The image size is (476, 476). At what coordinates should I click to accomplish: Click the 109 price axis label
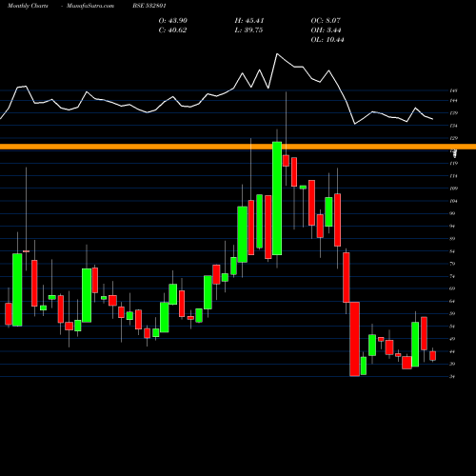click(453, 188)
